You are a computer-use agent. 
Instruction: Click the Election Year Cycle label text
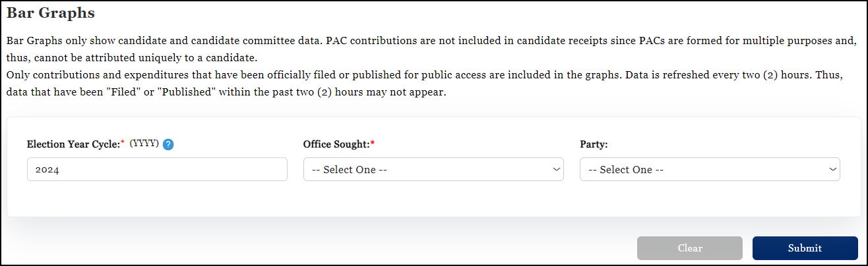pyautogui.click(x=73, y=144)
